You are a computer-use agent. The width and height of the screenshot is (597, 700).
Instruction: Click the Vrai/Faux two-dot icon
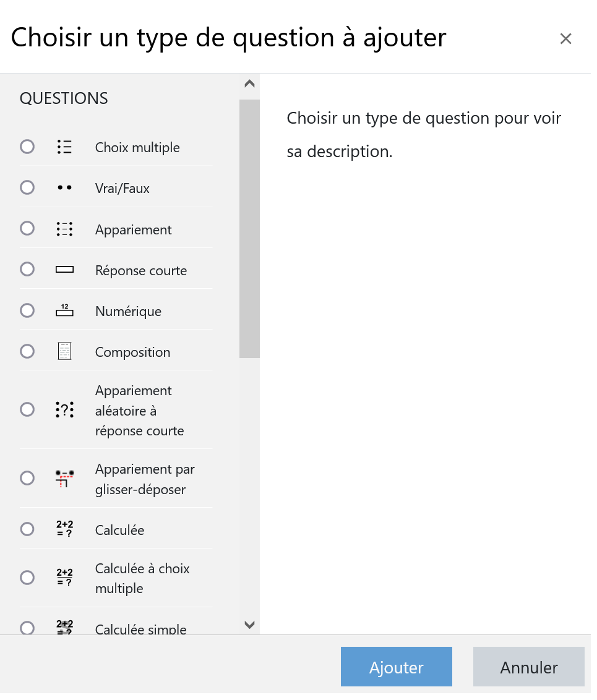pyautogui.click(x=65, y=189)
